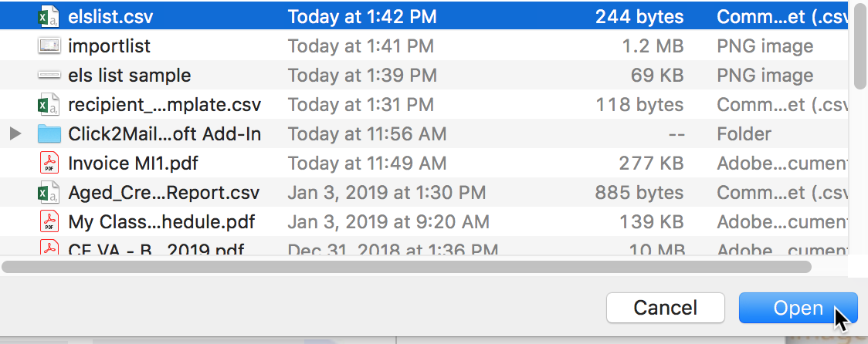This screenshot has height=344, width=868.
Task: Click the blue Click2Mail folder icon
Action: tap(49, 134)
